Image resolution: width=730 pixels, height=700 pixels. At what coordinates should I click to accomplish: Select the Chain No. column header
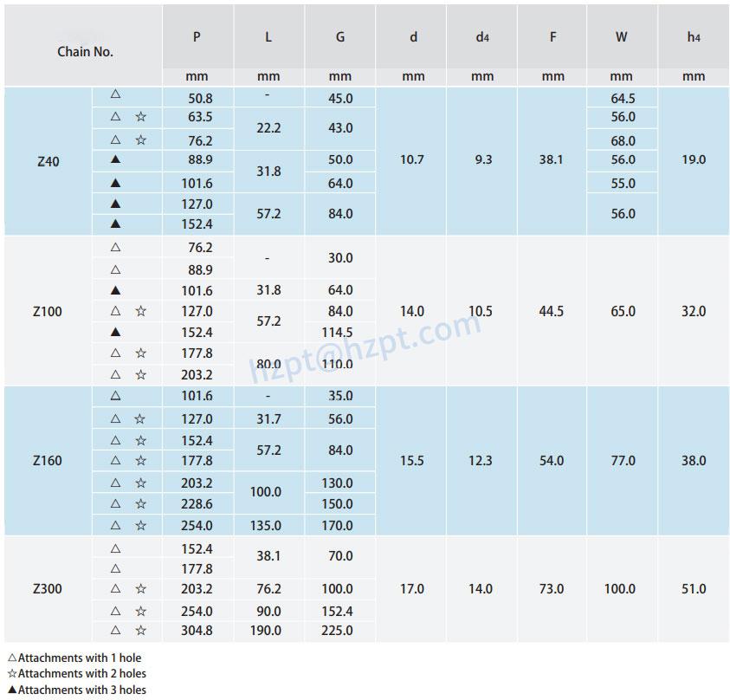(x=85, y=51)
